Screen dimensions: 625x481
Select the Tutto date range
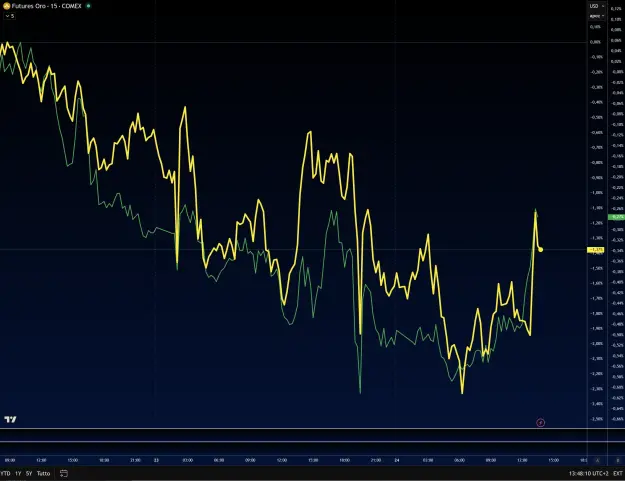pos(43,473)
